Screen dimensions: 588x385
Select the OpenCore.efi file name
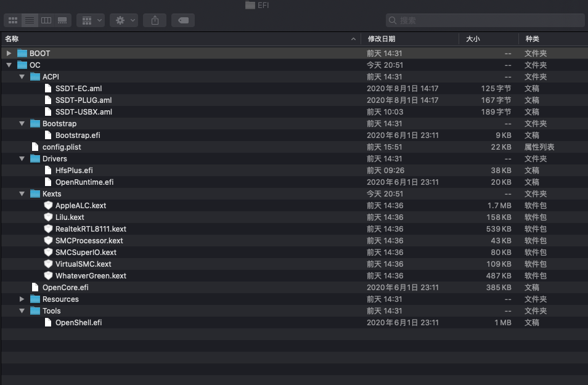tap(65, 288)
